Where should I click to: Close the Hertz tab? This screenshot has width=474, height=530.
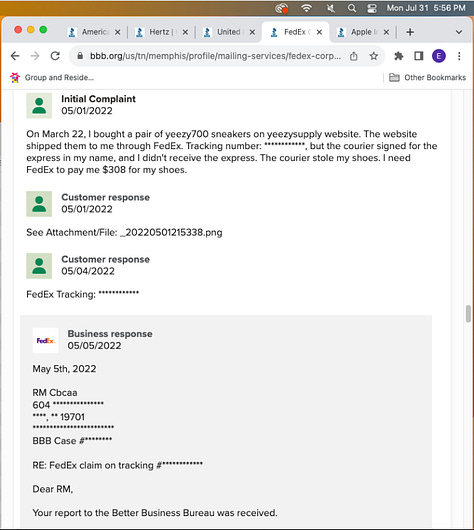[x=185, y=32]
